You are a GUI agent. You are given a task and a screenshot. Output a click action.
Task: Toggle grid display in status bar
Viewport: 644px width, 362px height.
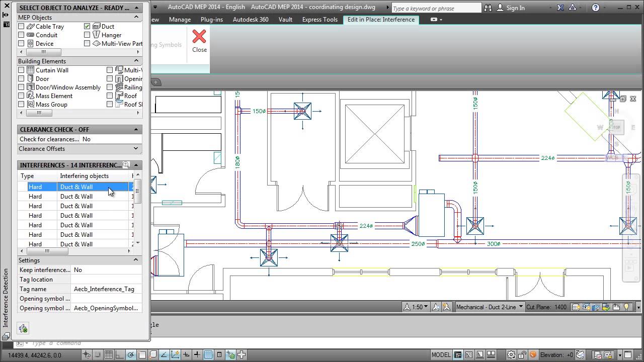click(109, 354)
